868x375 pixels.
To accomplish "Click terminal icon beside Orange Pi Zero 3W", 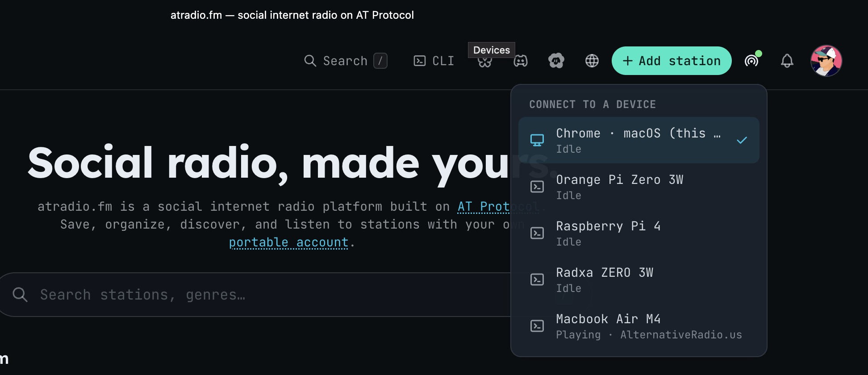I will (x=537, y=187).
